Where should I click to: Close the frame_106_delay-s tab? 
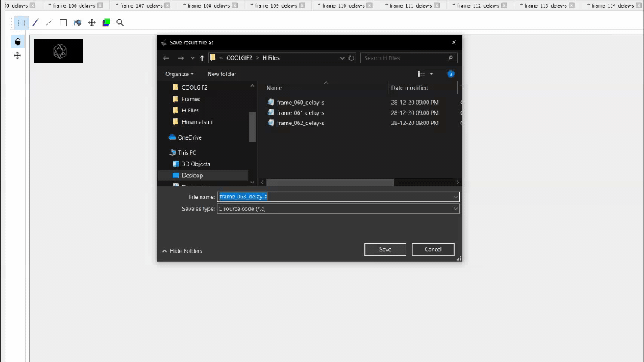pyautogui.click(x=100, y=5)
